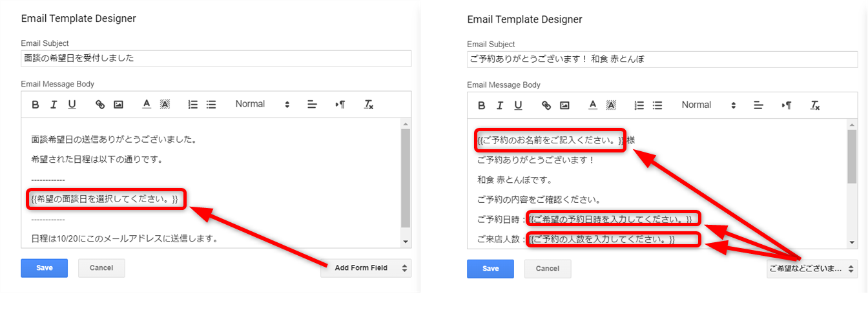Image resolution: width=868 pixels, height=323 pixels.
Task: Insert a link in the left editor
Action: (100, 105)
